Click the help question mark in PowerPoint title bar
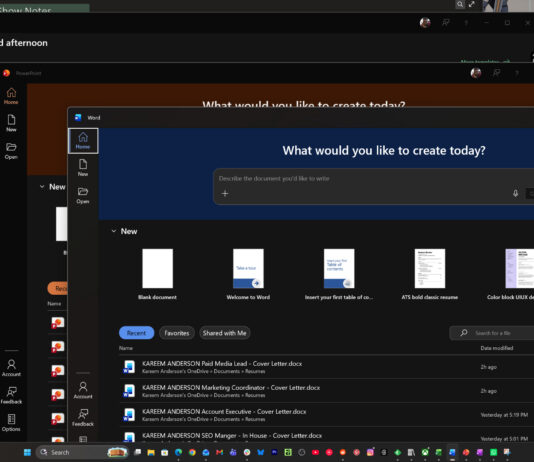This screenshot has height=462, width=534. pos(517,73)
